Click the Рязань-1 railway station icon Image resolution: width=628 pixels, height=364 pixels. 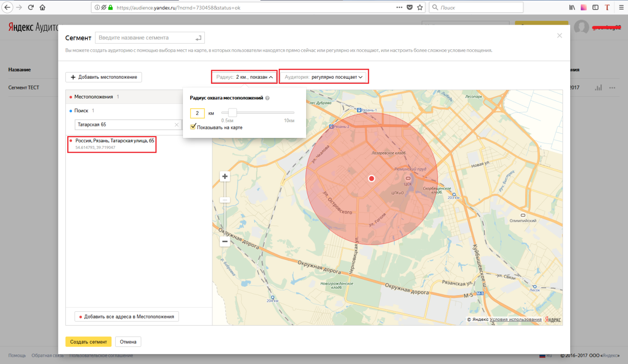click(x=359, y=110)
